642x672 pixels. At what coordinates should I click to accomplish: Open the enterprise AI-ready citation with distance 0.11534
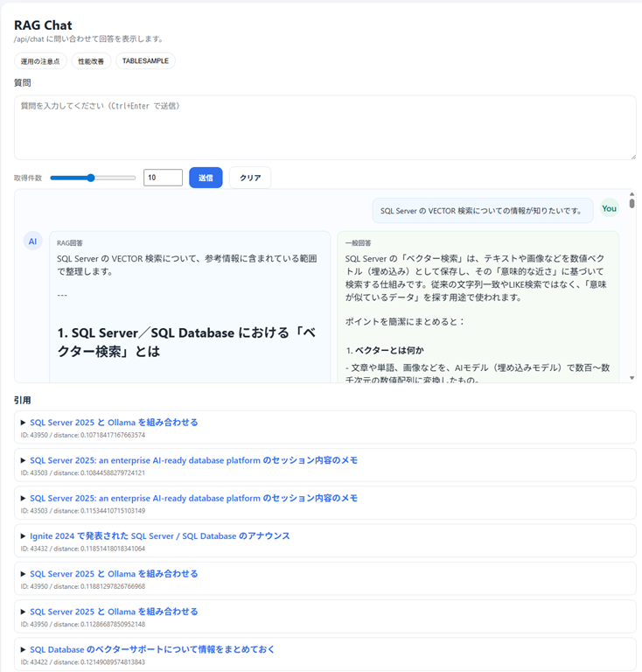pyautogui.click(x=193, y=498)
